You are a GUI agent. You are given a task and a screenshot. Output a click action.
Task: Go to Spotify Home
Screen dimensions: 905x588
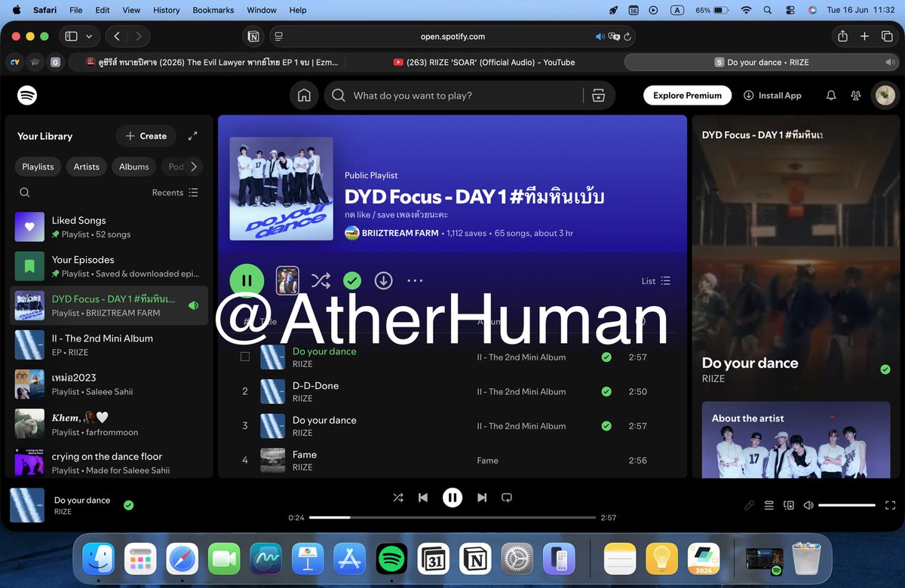click(x=304, y=96)
